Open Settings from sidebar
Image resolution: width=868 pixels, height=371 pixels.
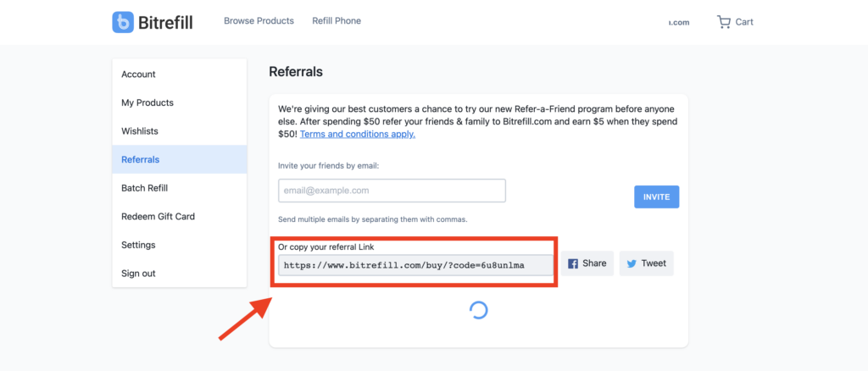click(138, 245)
